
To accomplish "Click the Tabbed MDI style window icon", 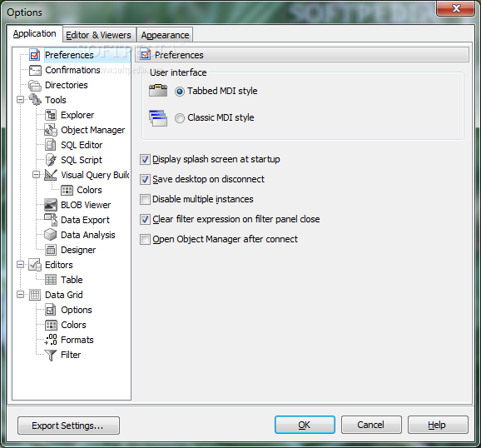I will pos(158,91).
